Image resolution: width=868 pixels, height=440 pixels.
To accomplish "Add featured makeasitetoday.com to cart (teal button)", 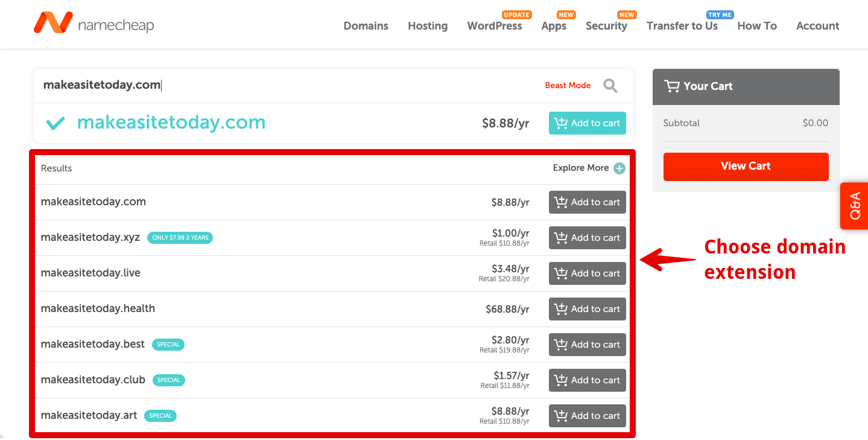I will (x=588, y=123).
